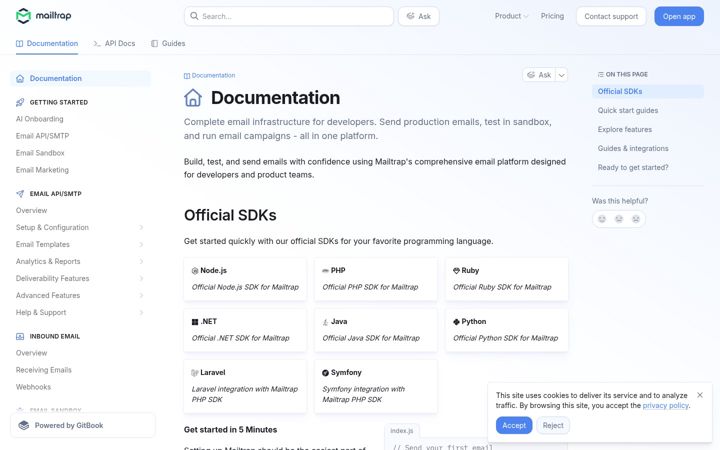720x450 pixels.
Task: Click the breadcrumb Documentation book icon
Action: [x=186, y=76]
